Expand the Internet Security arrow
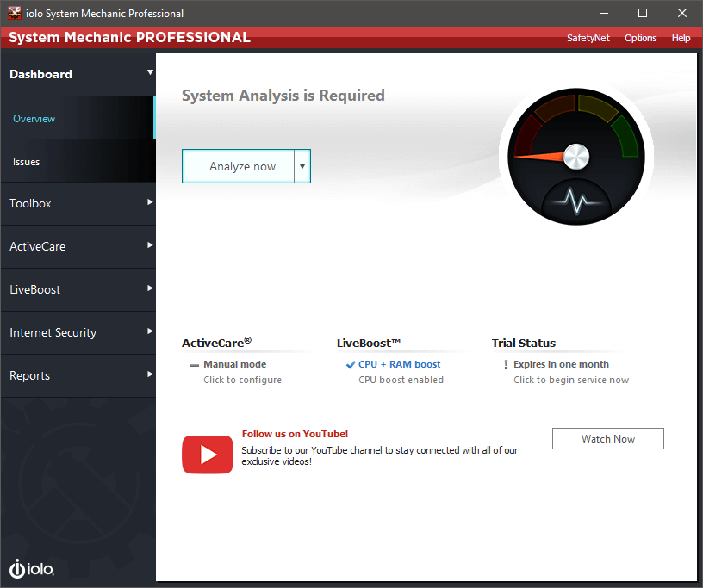The width and height of the screenshot is (703, 588). pos(150,331)
